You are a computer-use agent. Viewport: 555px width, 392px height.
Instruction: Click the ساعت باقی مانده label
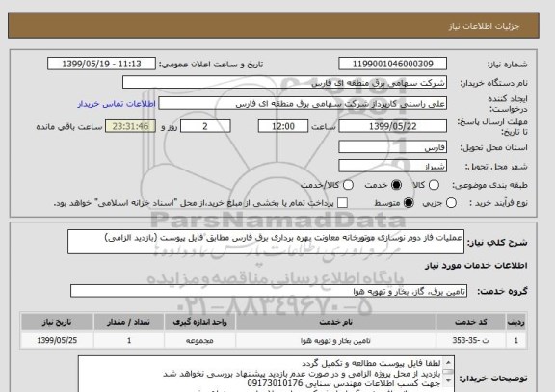coord(69,126)
